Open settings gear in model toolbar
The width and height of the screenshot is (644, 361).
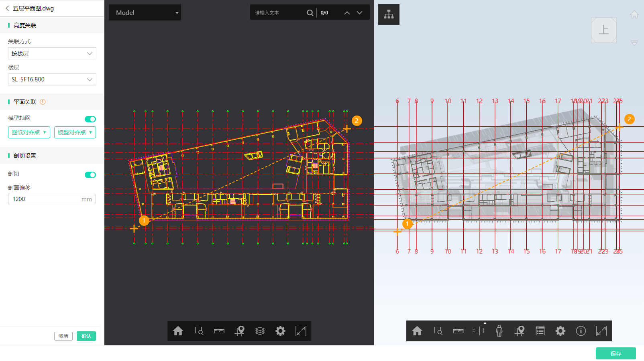click(x=560, y=331)
